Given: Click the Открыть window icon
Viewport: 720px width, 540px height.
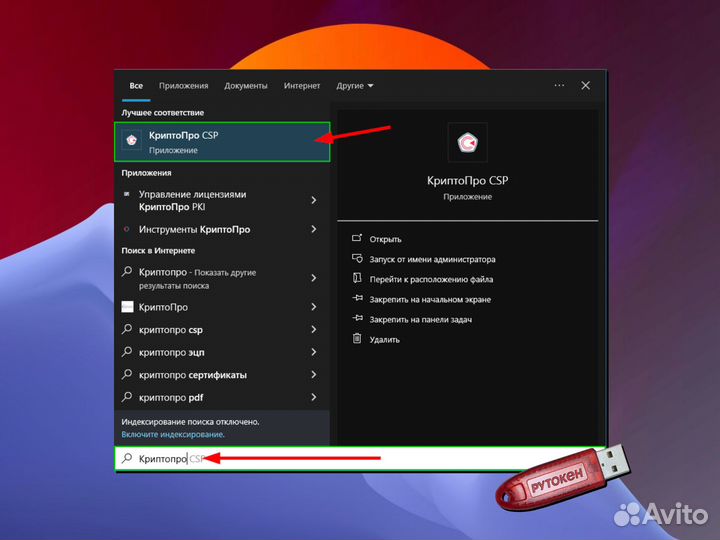Looking at the screenshot, I should pos(357,238).
